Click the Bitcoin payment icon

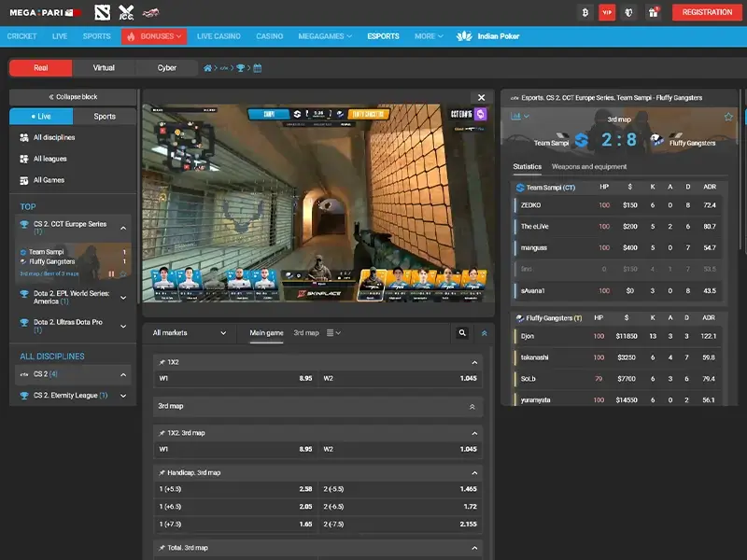click(x=585, y=12)
